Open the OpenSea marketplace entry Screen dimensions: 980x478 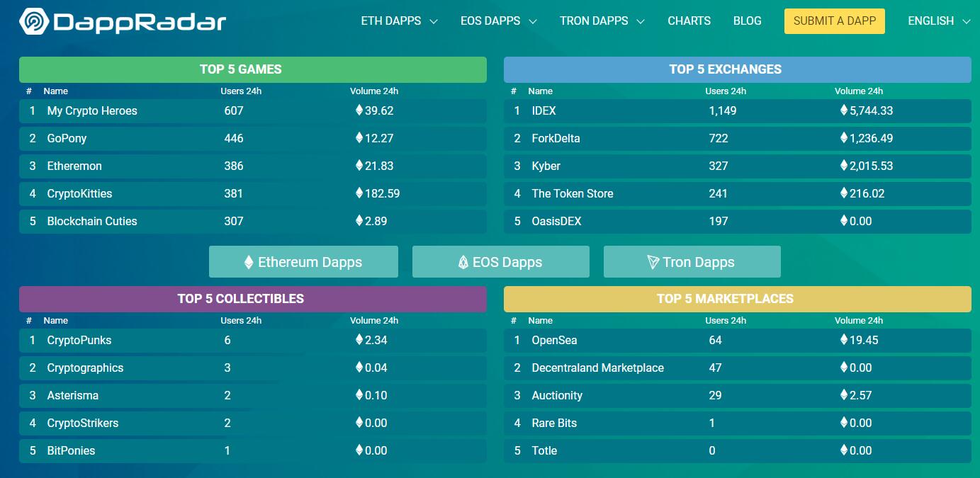click(738, 341)
